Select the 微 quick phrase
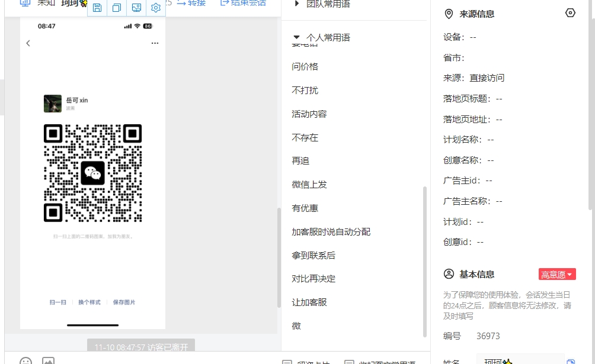595x364 pixels. [296, 326]
